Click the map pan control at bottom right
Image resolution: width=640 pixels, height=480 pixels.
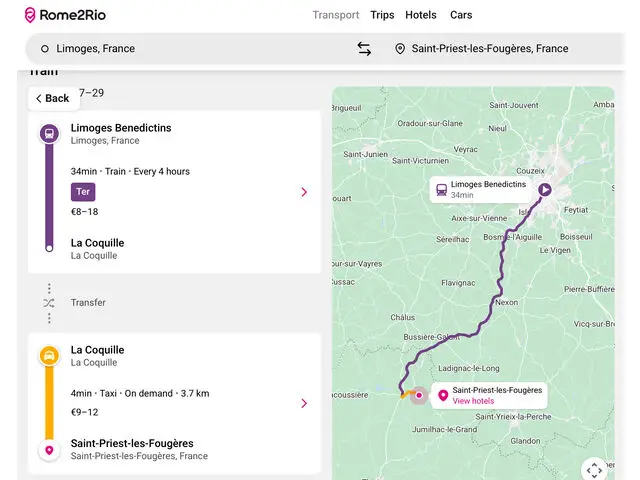tap(594, 469)
